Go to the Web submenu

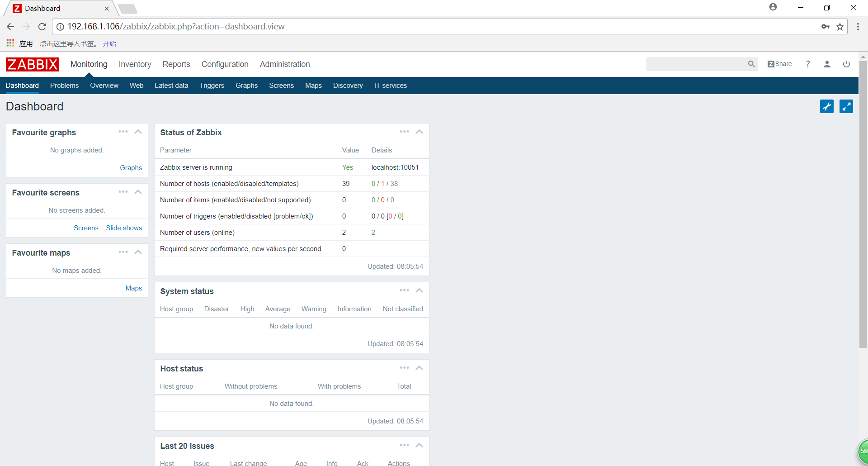[x=137, y=86]
